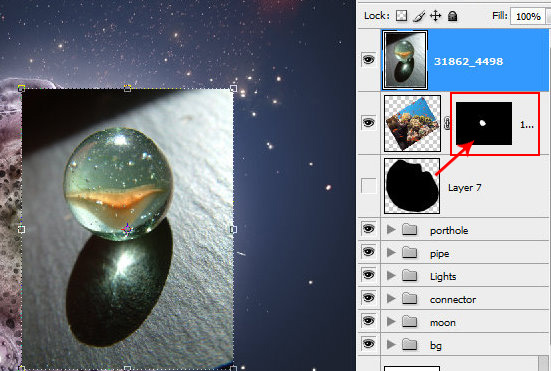Click the bg folder icon
The width and height of the screenshot is (551, 371).
[409, 345]
